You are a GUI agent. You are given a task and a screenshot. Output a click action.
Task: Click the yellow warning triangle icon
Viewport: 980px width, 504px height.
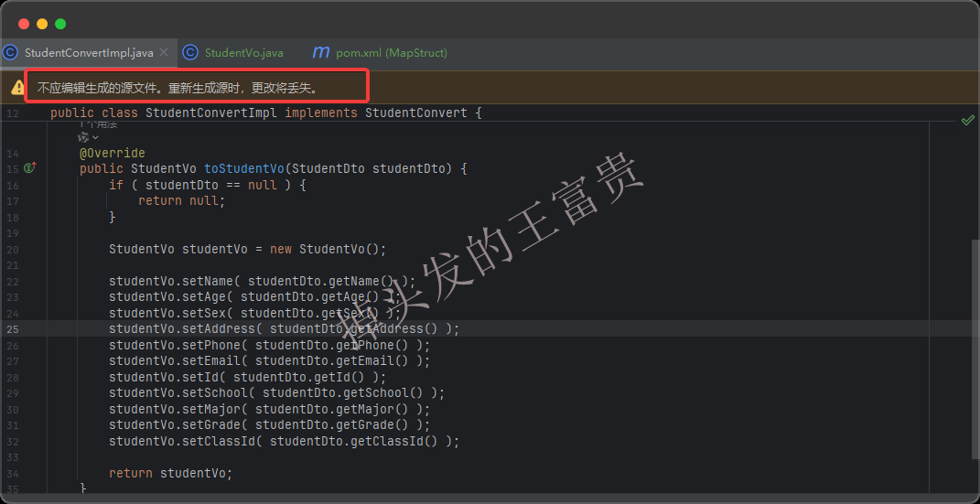tap(17, 88)
